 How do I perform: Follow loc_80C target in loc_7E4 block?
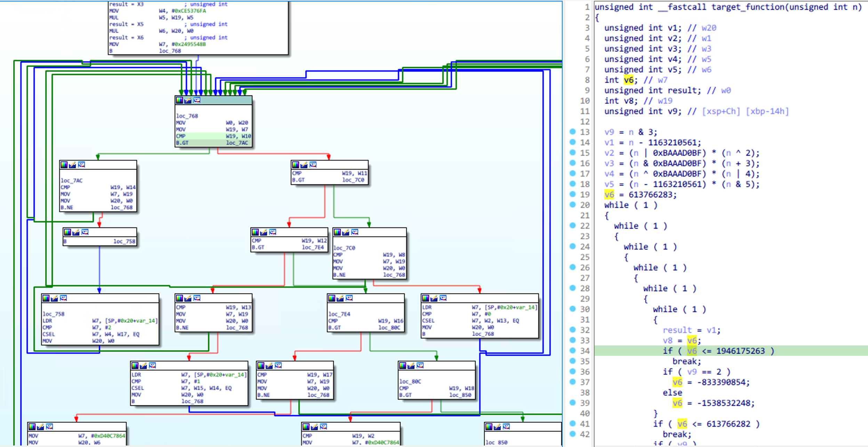pyautogui.click(x=389, y=327)
